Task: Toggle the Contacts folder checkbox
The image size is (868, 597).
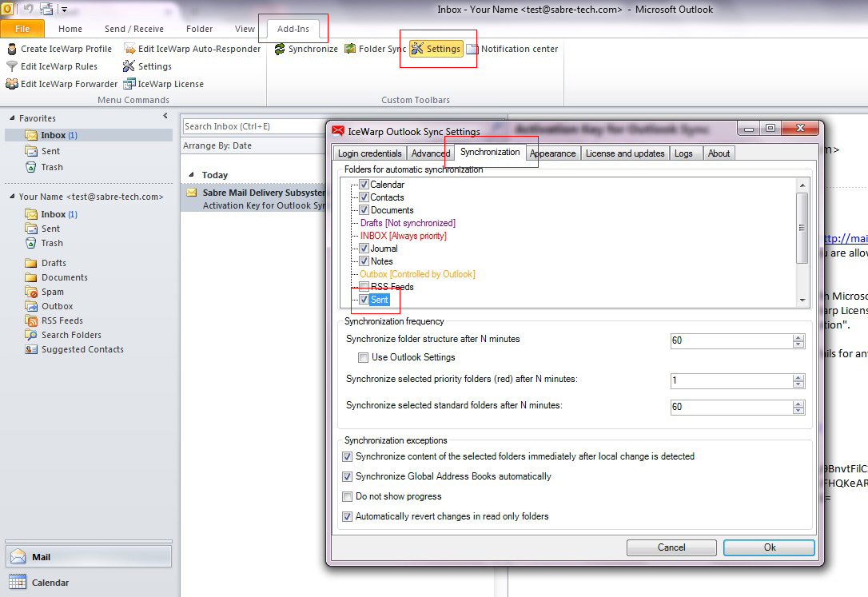Action: pyautogui.click(x=364, y=197)
